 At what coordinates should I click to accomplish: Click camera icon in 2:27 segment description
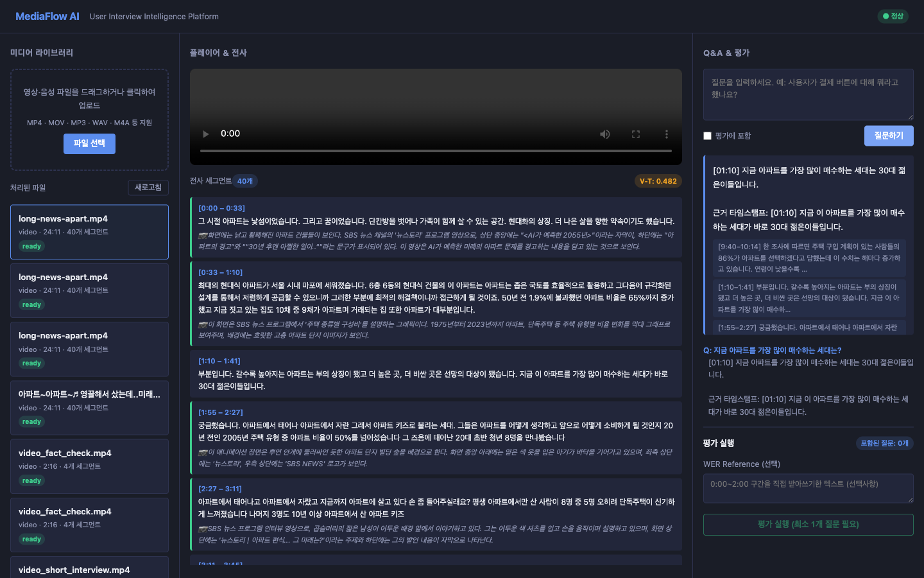(x=203, y=529)
